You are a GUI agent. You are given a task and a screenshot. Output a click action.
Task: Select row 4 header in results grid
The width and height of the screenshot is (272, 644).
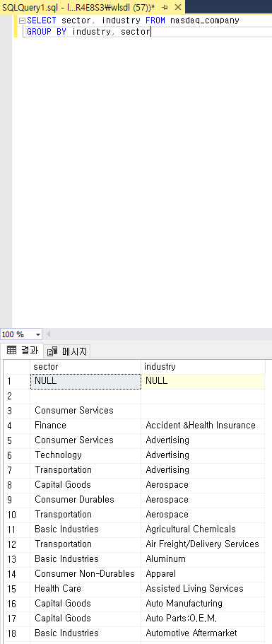16,426
